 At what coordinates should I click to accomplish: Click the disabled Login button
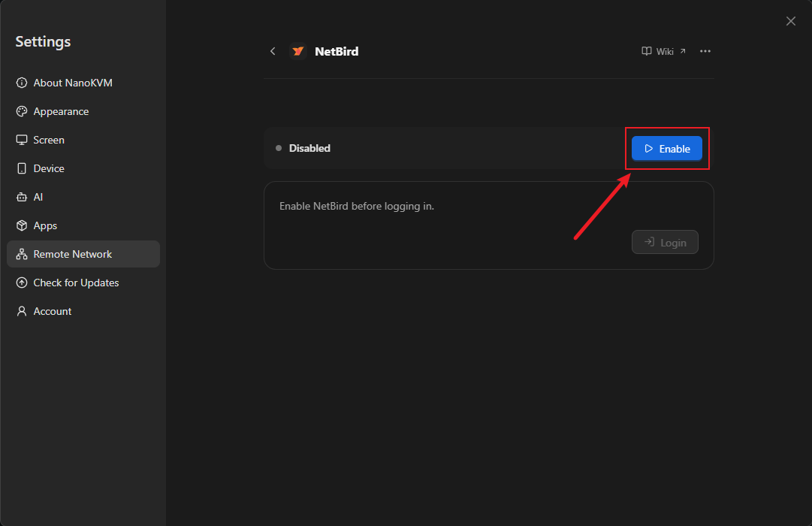(x=665, y=242)
